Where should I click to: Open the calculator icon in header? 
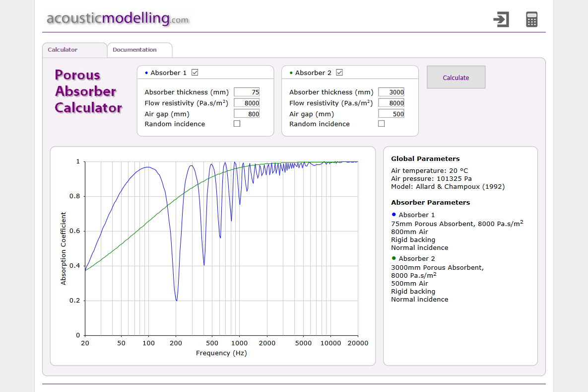point(531,19)
